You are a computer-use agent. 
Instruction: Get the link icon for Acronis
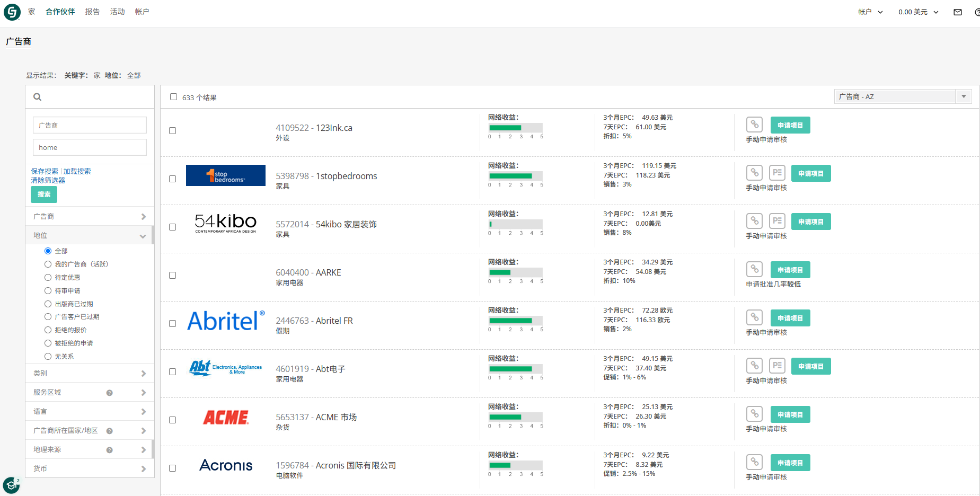(x=754, y=463)
